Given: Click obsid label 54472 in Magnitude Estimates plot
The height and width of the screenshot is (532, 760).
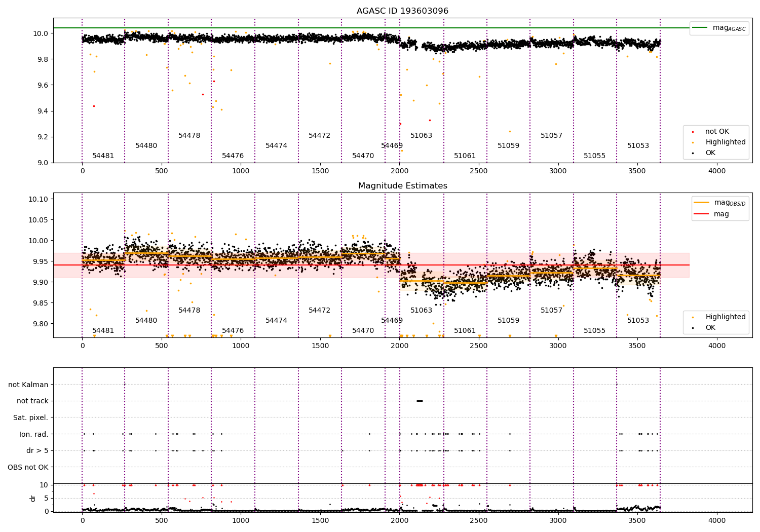Looking at the screenshot, I should click(x=320, y=311).
